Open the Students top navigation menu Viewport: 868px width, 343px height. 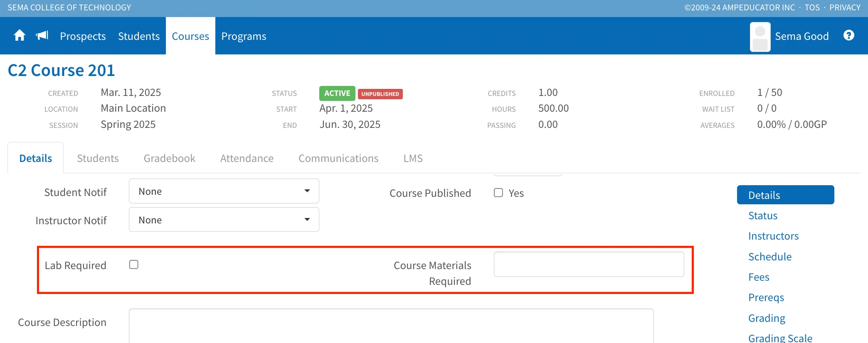pos(139,36)
